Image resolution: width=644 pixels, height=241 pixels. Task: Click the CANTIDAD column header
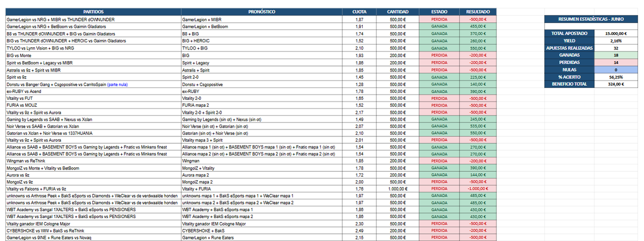coord(397,11)
